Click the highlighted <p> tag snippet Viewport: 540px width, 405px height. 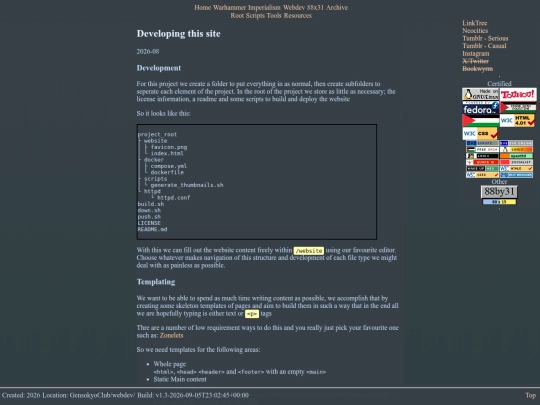252,314
